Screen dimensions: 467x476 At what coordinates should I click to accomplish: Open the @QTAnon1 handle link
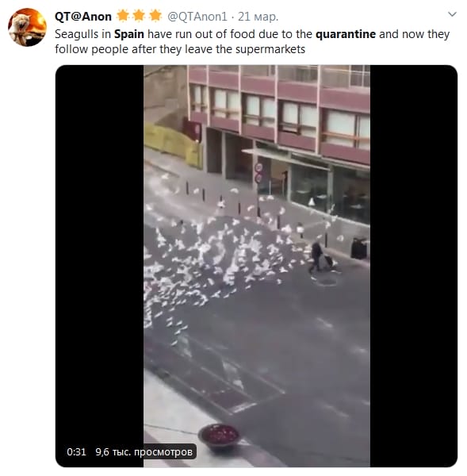tap(197, 17)
